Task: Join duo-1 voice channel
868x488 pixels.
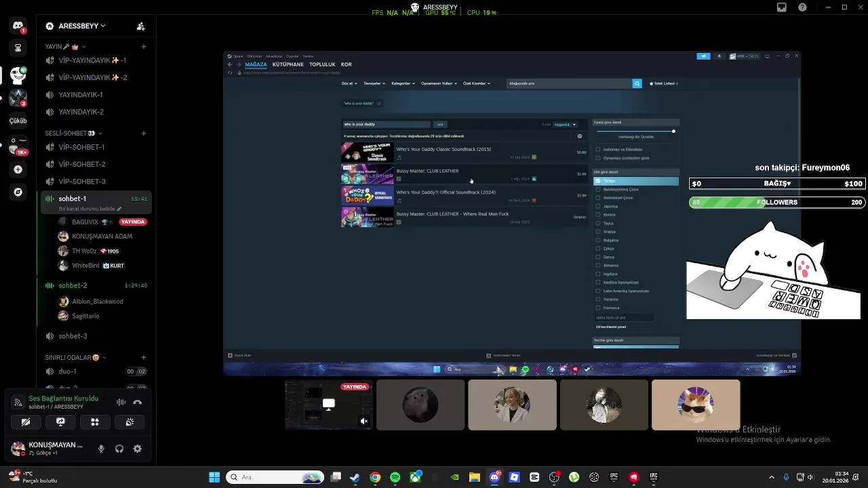Action: point(95,371)
